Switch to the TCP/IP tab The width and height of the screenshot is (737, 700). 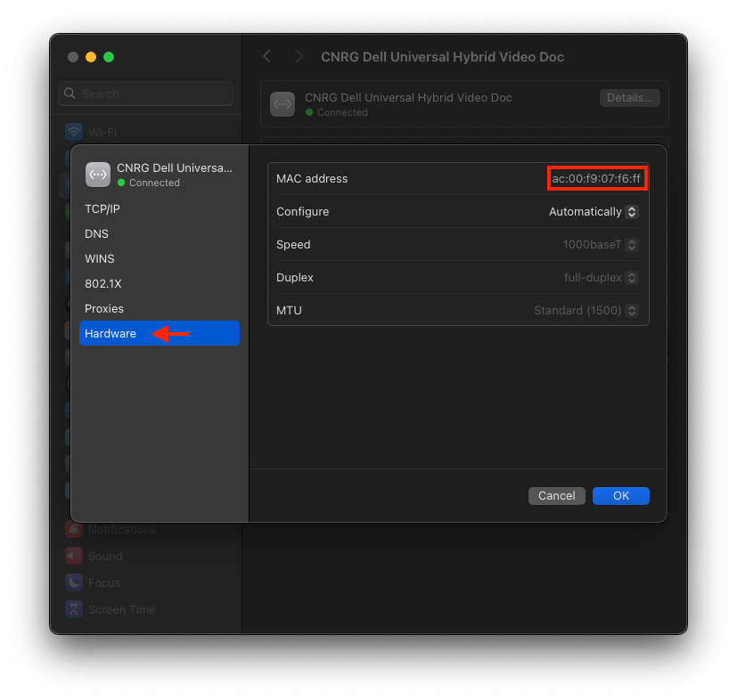click(x=102, y=208)
